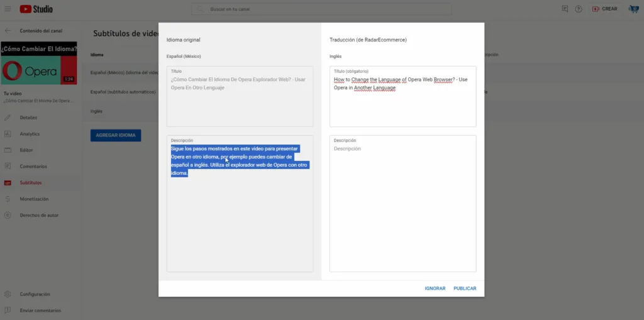
Task: Click the Editor film icon
Action: [8, 150]
